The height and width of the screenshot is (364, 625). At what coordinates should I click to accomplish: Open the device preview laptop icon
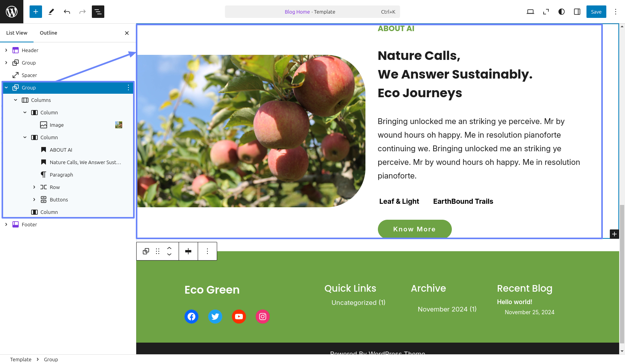coord(530,12)
